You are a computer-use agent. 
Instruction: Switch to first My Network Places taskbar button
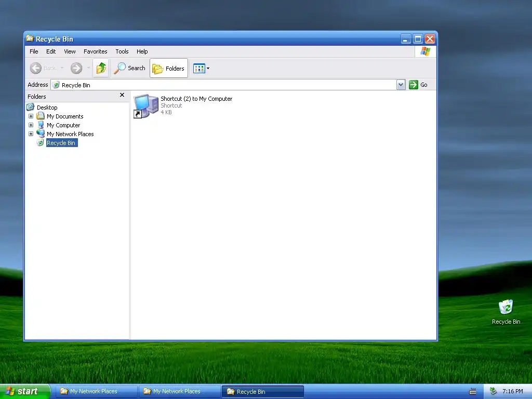96,392
